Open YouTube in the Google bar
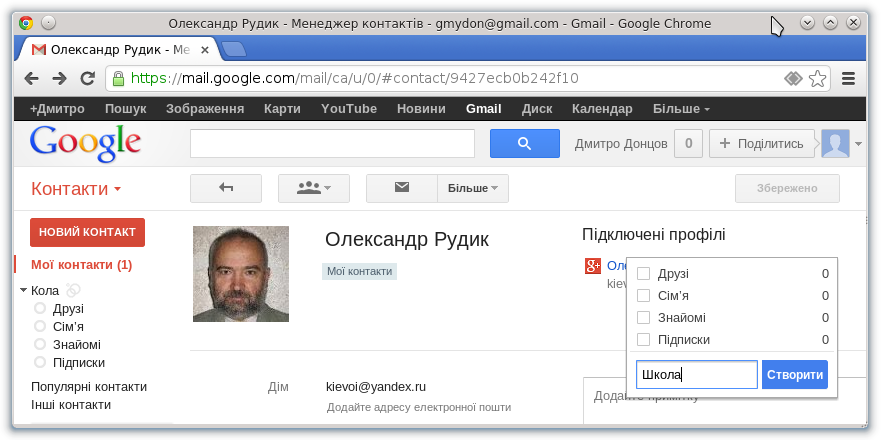881x440 pixels. [349, 108]
